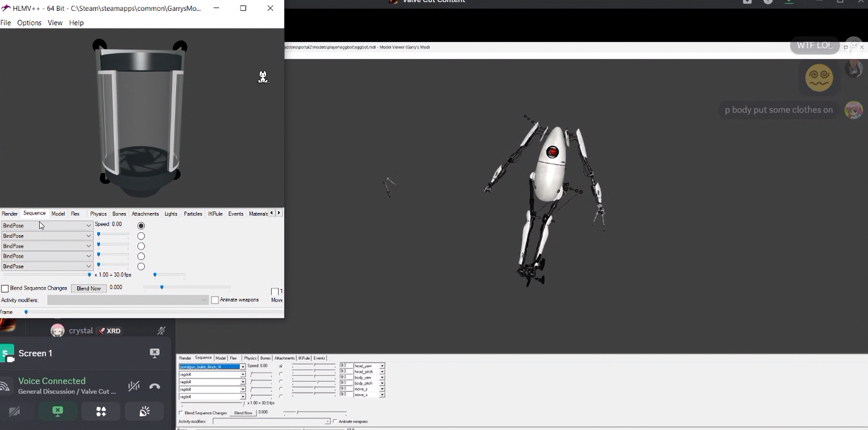Click the Screen 1 stream label
868x430 pixels.
click(36, 353)
